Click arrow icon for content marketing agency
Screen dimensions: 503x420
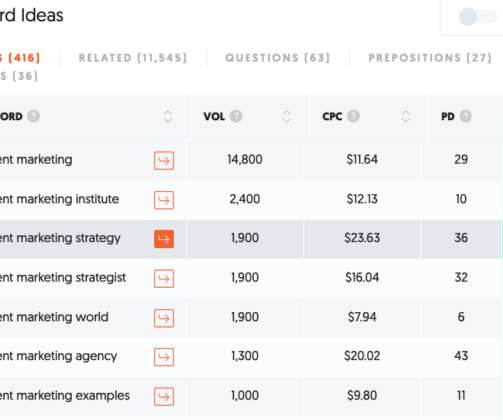tap(164, 357)
